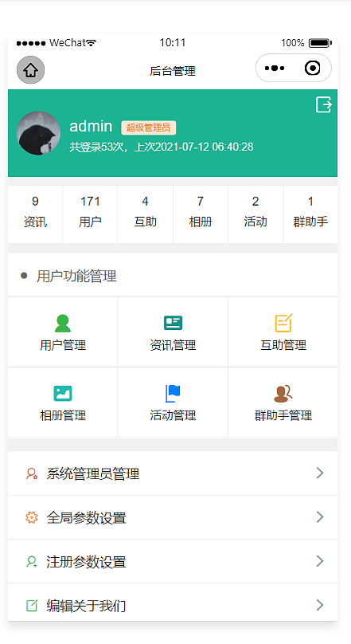The height and width of the screenshot is (644, 351).
Task: Open 全局参数设置 menu row
Action: pos(173,517)
